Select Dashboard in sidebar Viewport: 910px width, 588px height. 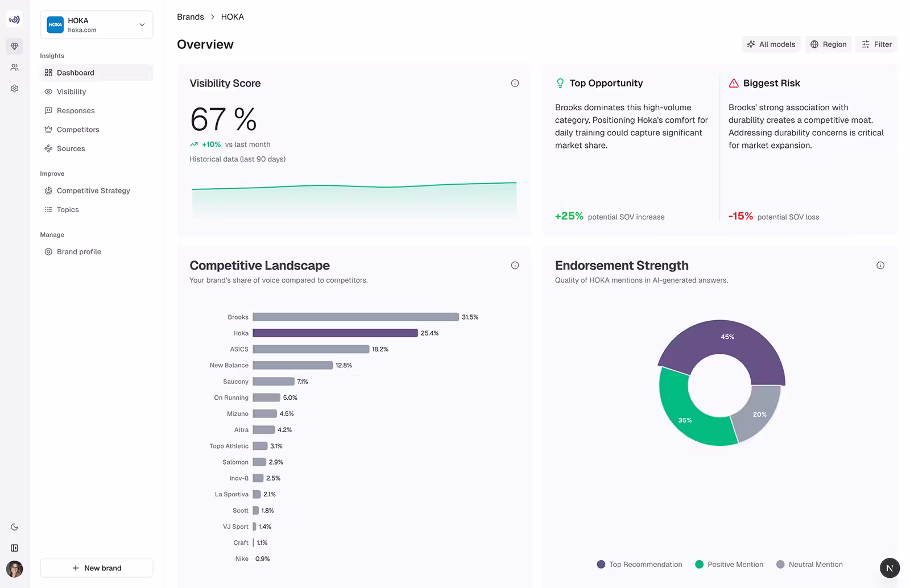click(97, 73)
